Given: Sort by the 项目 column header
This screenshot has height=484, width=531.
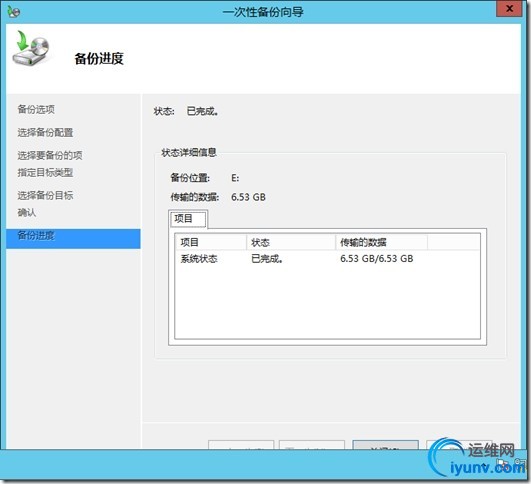Looking at the screenshot, I should pyautogui.click(x=211, y=242).
